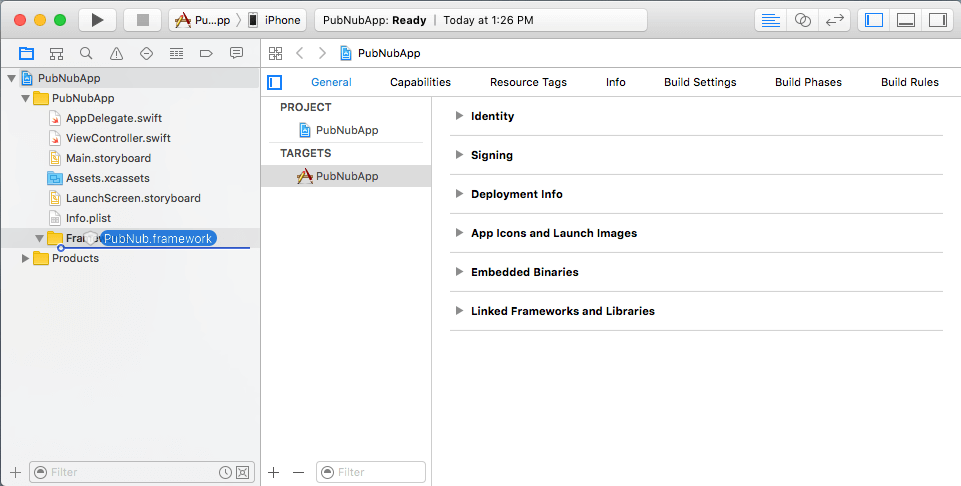
Task: Collapse the PubNubApp group folder
Action: pos(25,98)
